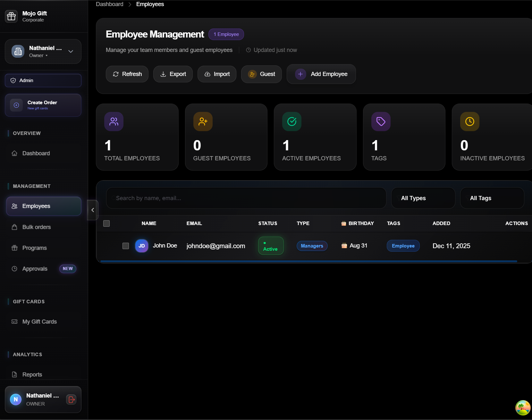Click the Refresh button

click(127, 74)
